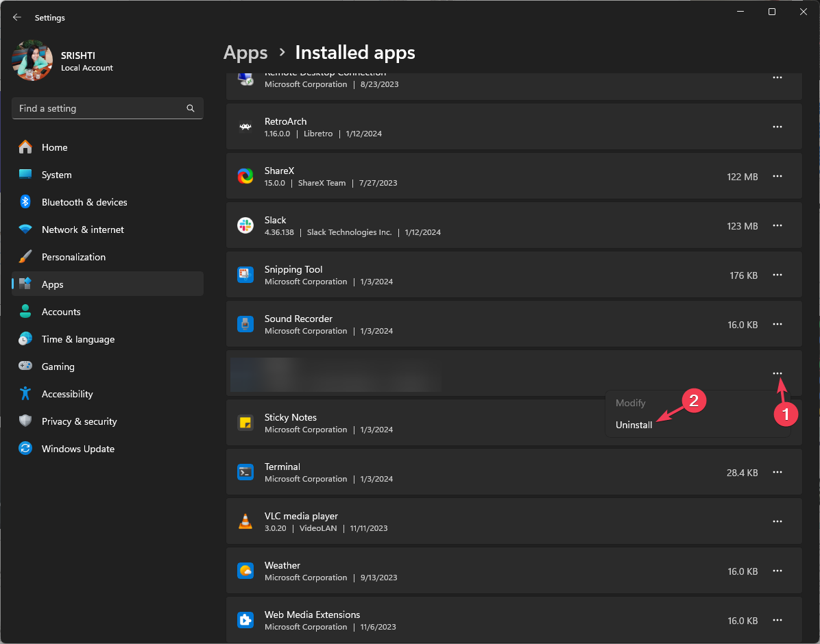Open the user profile picture
The width and height of the screenshot is (820, 644).
coord(32,61)
